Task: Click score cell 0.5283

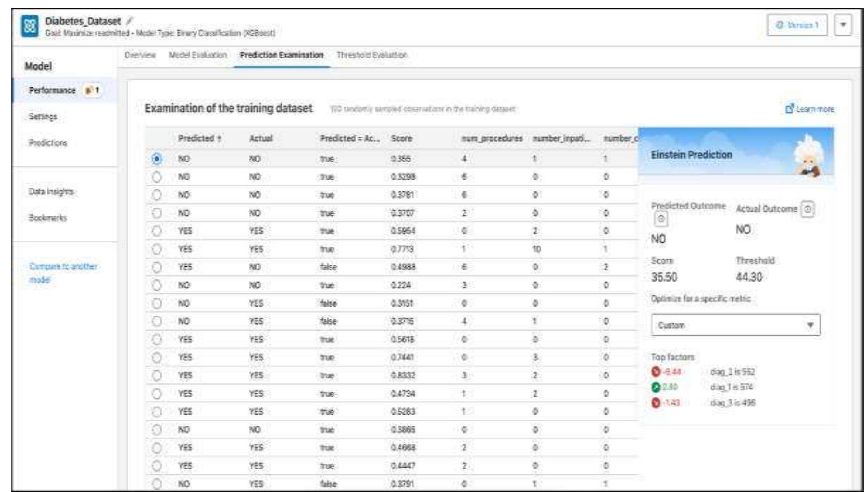Action: (403, 412)
